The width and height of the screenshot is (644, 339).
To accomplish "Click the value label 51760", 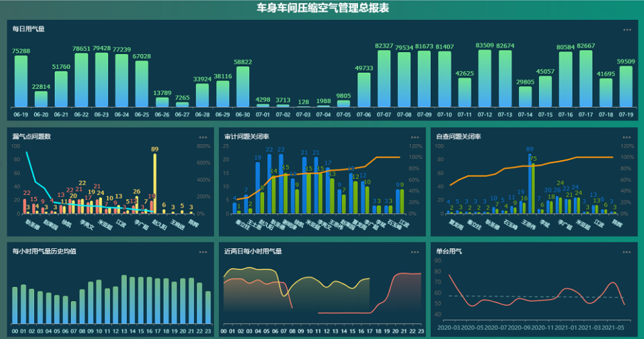I will [x=61, y=66].
